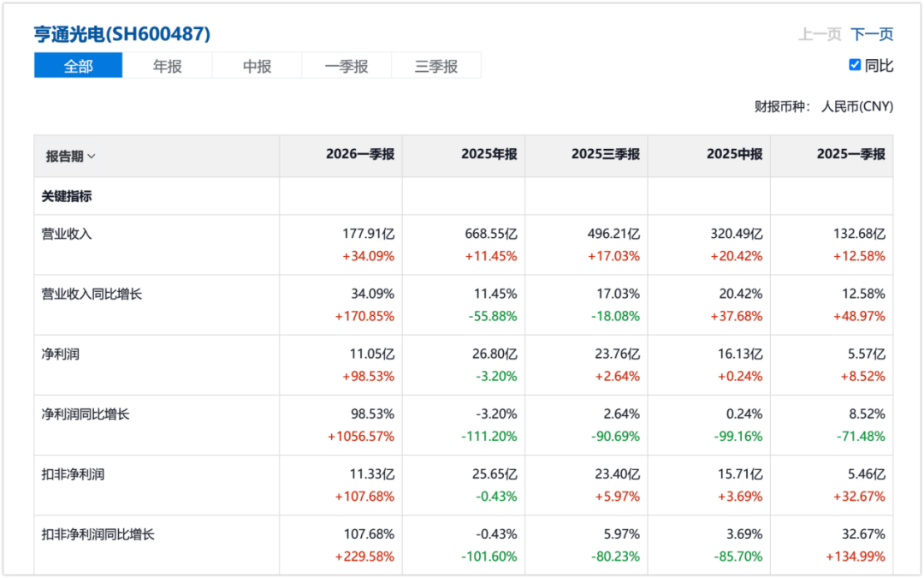Image resolution: width=924 pixels, height=578 pixels.
Task: Open the 亨通光电(SH600487) stock title
Action: [x=122, y=33]
